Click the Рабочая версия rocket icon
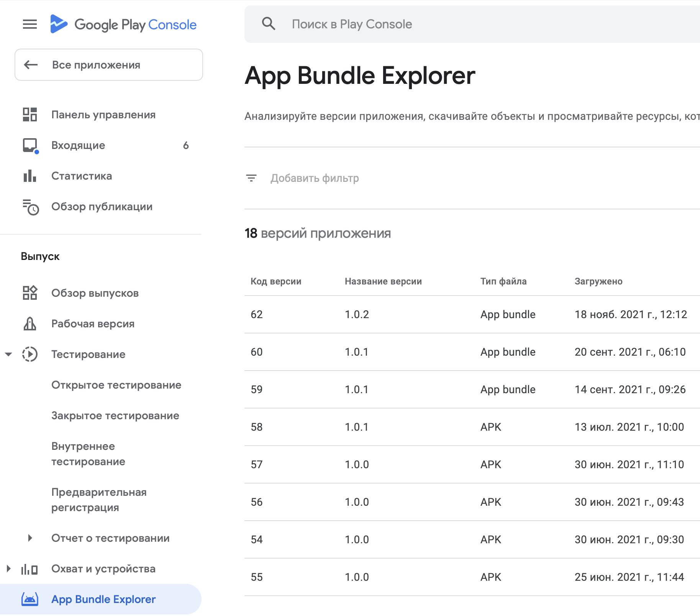700x616 pixels. coord(30,324)
